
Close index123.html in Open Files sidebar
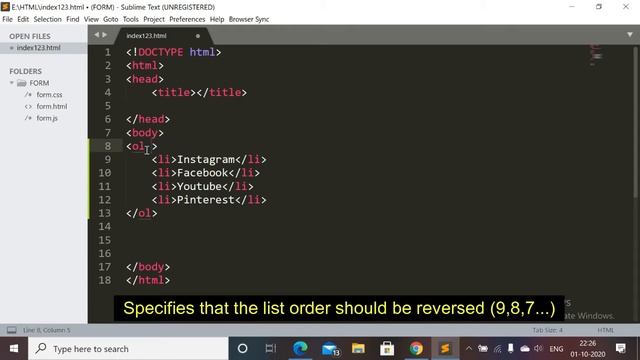(x=11, y=48)
